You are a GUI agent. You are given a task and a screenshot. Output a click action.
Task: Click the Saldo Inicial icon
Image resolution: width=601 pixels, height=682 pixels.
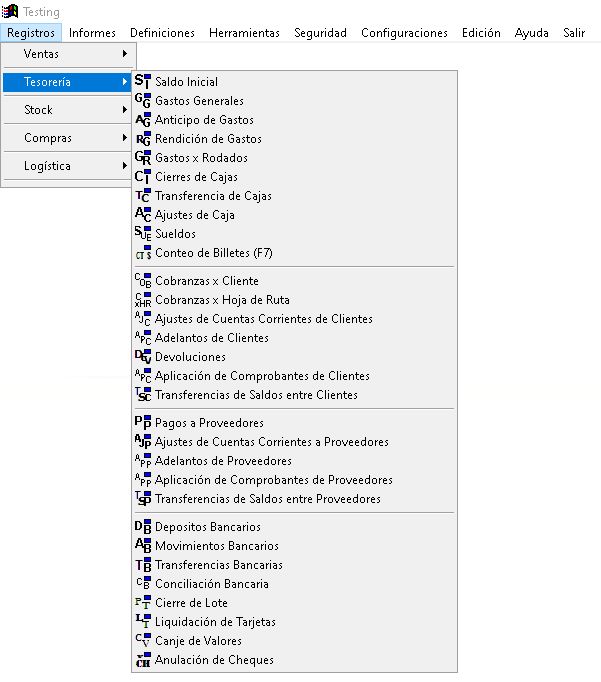[x=142, y=82]
